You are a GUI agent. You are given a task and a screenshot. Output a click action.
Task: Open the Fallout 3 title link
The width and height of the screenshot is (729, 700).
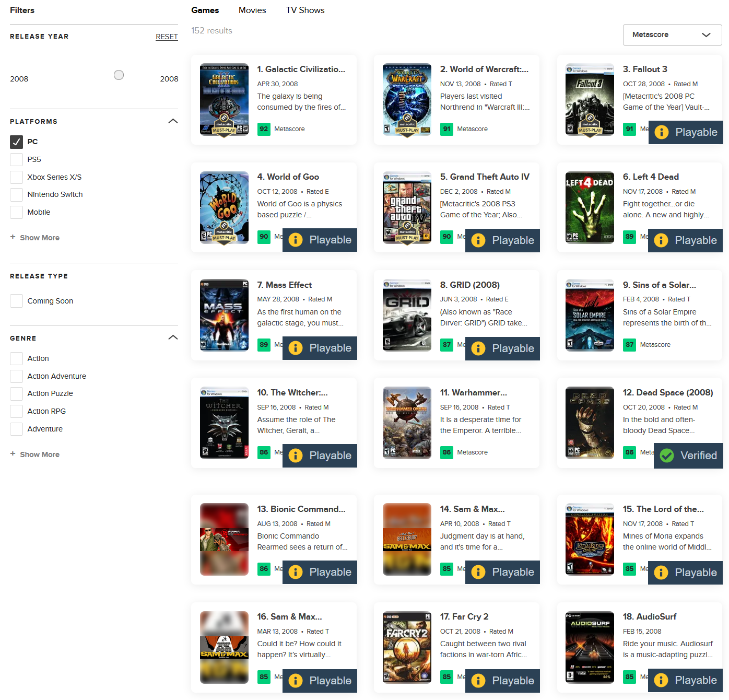(645, 69)
